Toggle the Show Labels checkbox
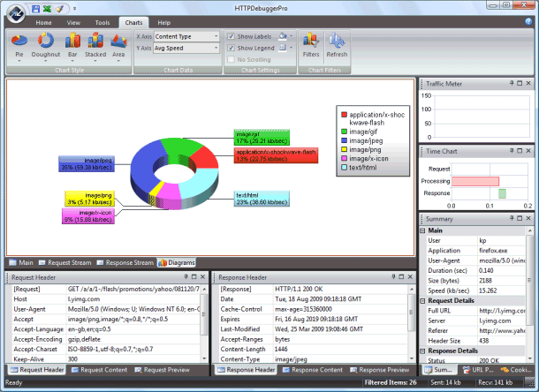 (231, 36)
